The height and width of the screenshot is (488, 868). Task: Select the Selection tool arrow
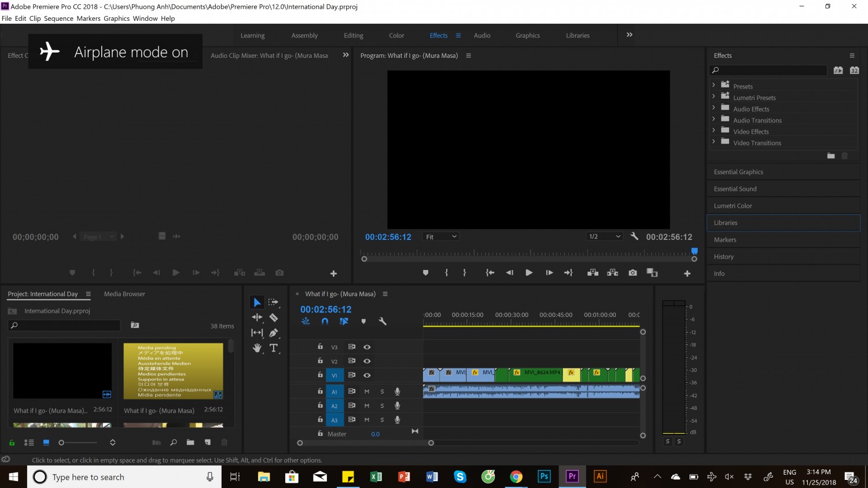257,302
